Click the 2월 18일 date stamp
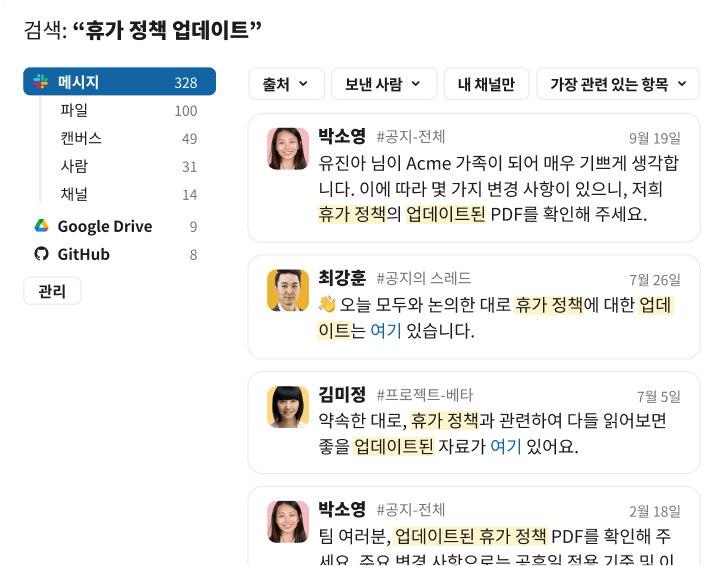This screenshot has width=723, height=566. (x=655, y=511)
